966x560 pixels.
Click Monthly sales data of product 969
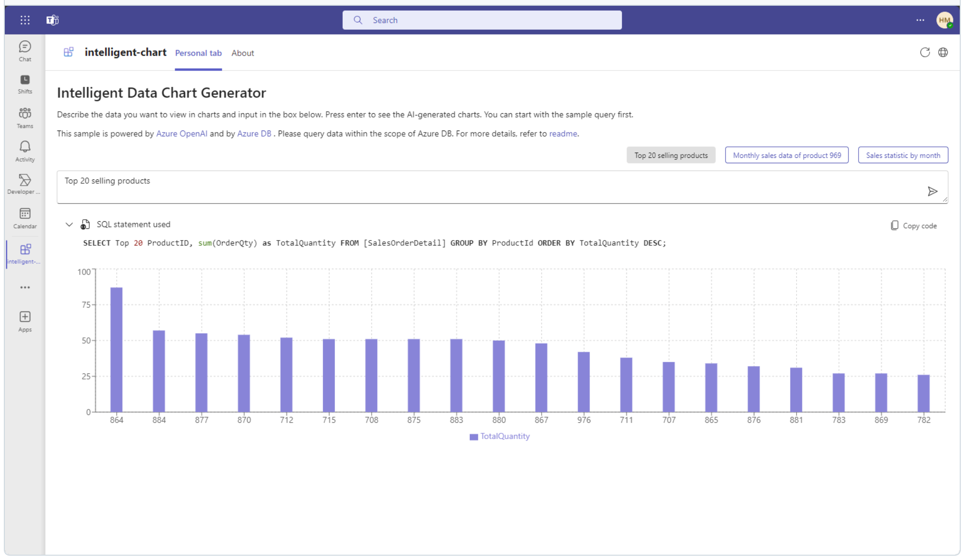click(786, 155)
